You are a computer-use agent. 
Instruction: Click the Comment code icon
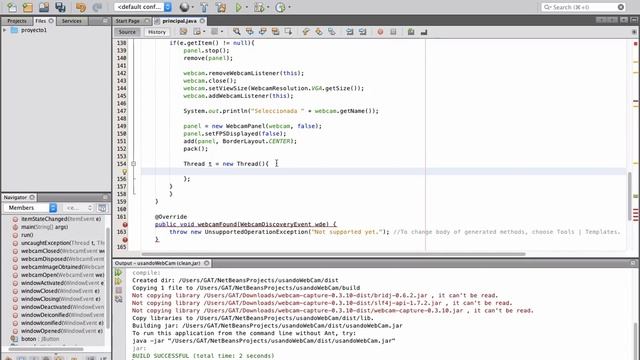coord(411,32)
